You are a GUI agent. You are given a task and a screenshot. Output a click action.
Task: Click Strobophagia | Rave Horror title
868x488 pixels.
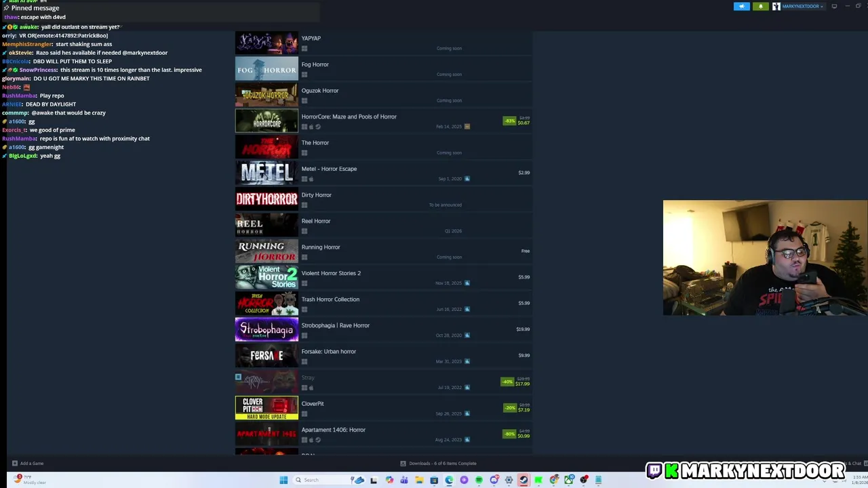[x=335, y=325]
